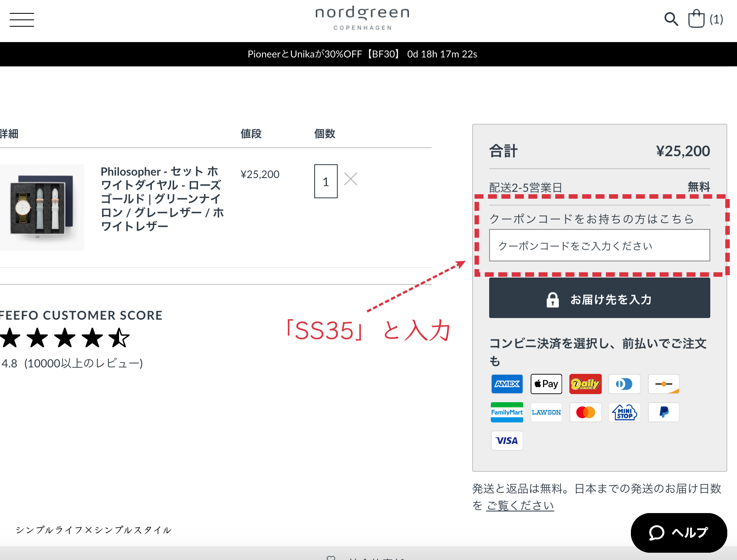Click the quantity box showing 1
This screenshot has height=560, width=737.
click(326, 181)
